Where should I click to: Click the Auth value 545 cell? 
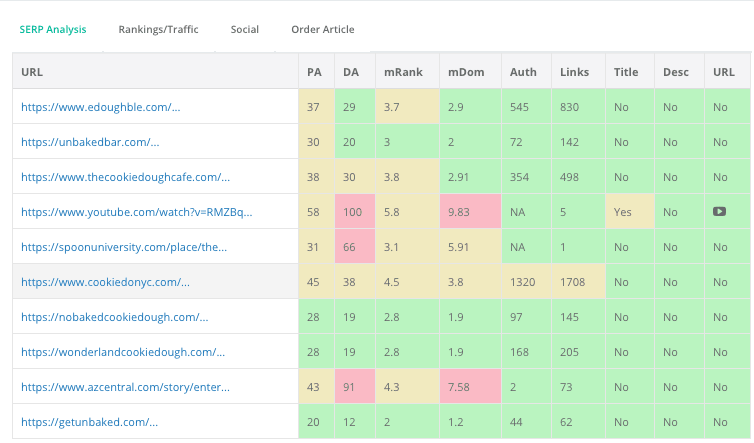[527, 107]
